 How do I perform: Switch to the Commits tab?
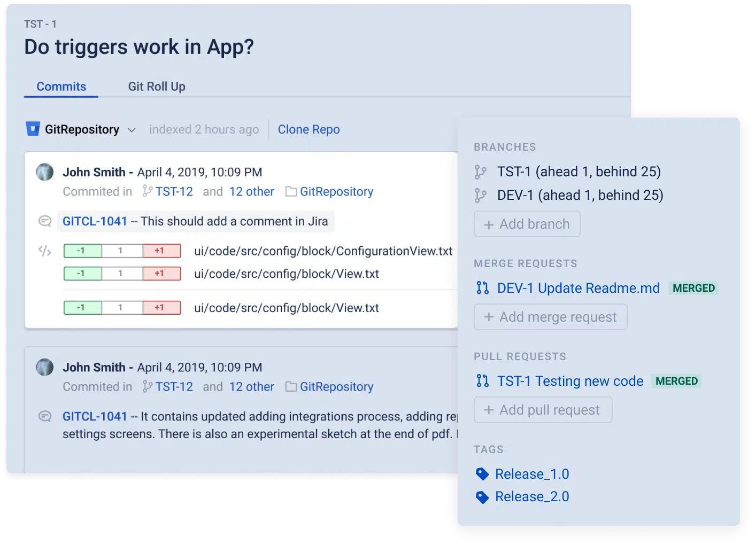coord(61,87)
